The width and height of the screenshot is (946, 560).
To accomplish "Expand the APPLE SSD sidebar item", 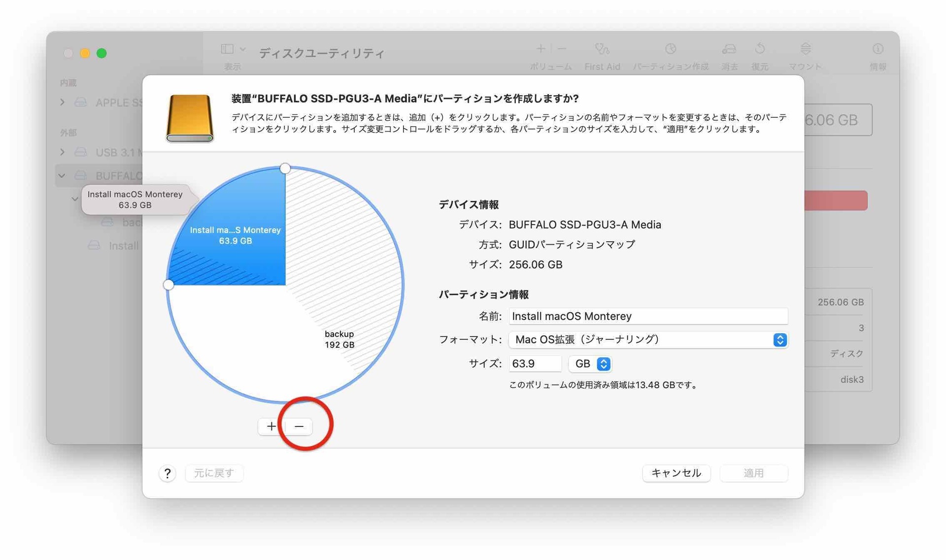I will [x=62, y=102].
